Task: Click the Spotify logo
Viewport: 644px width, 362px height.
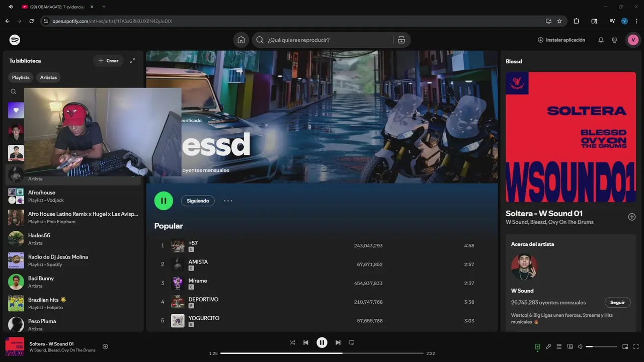Action: point(15,40)
